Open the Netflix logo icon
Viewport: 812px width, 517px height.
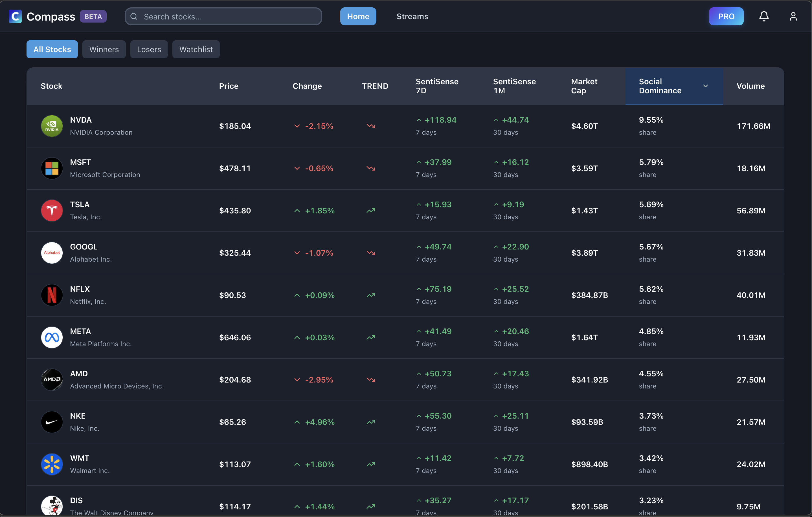click(52, 295)
